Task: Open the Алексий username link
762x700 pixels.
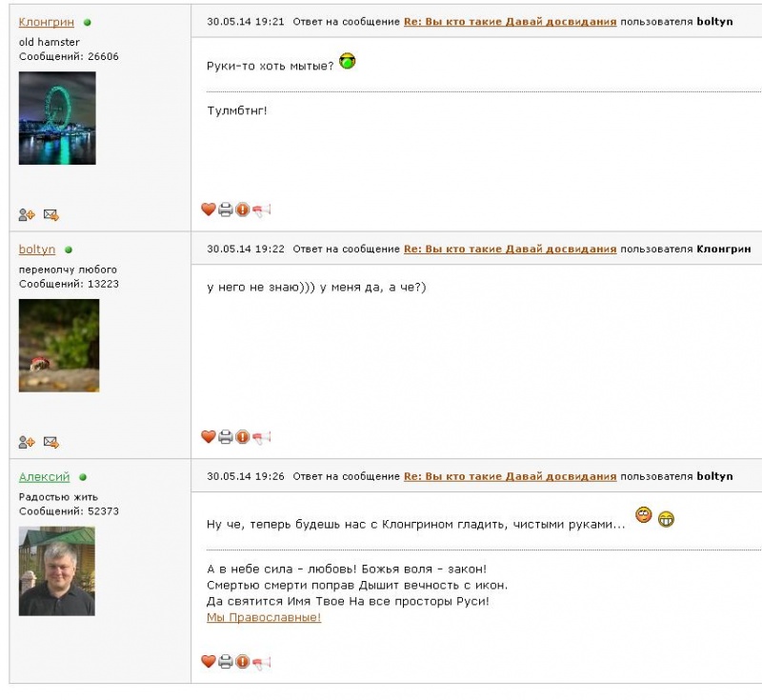Action: (x=44, y=477)
